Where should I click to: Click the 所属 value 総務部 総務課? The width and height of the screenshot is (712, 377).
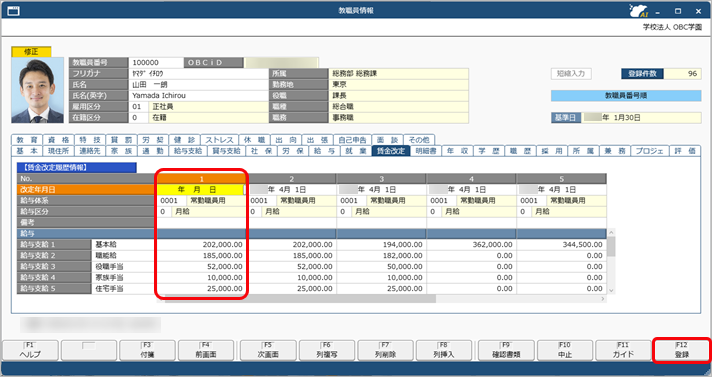pyautogui.click(x=398, y=74)
